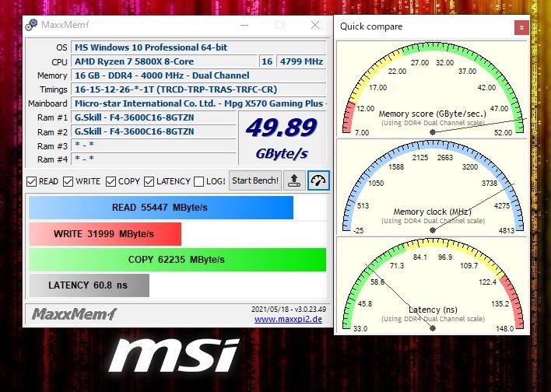This screenshot has height=392, width=551.
Task: Click the MaxxMem logo at bottom left
Action: pyautogui.click(x=74, y=314)
